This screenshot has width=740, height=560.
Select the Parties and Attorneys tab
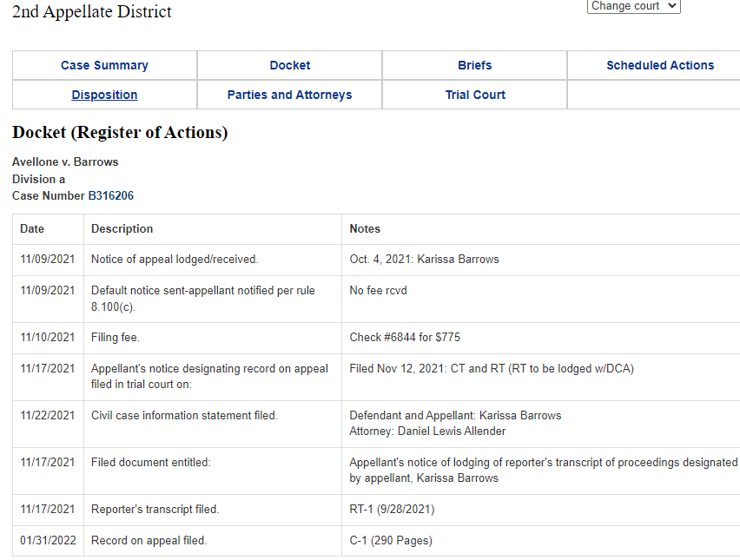tap(290, 95)
